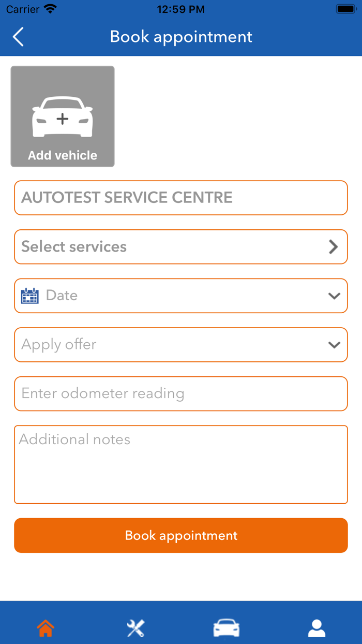
Task: Expand the Select services screen
Action: tap(181, 247)
